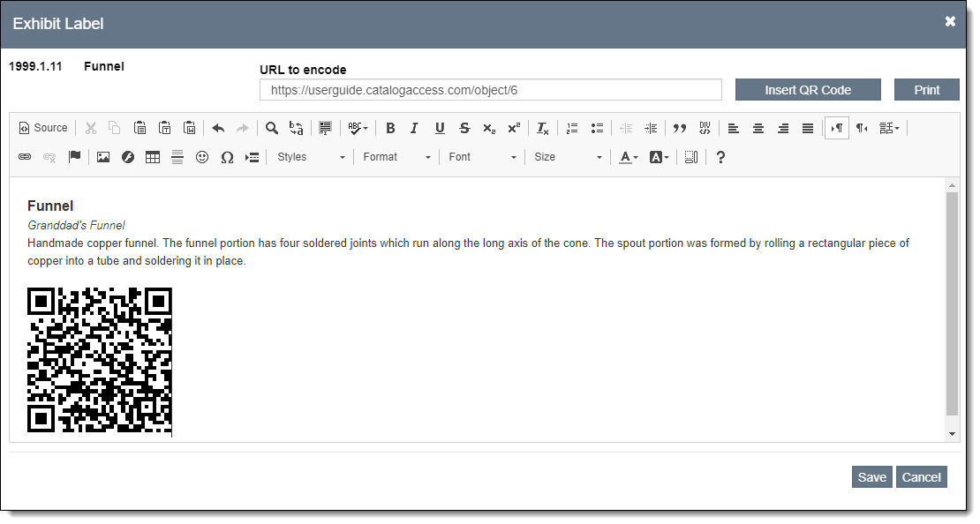Click the Insert Table icon
The height and width of the screenshot is (524, 980).
tap(153, 157)
